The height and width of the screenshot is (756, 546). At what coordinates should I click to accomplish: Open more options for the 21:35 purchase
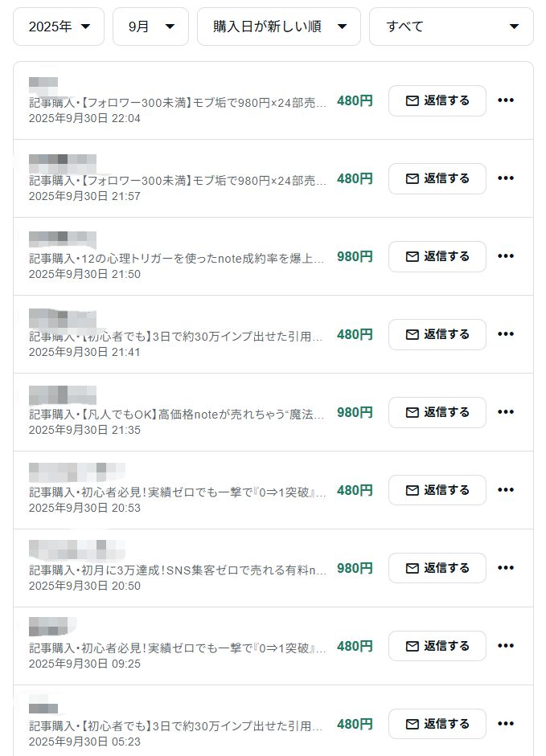505,412
